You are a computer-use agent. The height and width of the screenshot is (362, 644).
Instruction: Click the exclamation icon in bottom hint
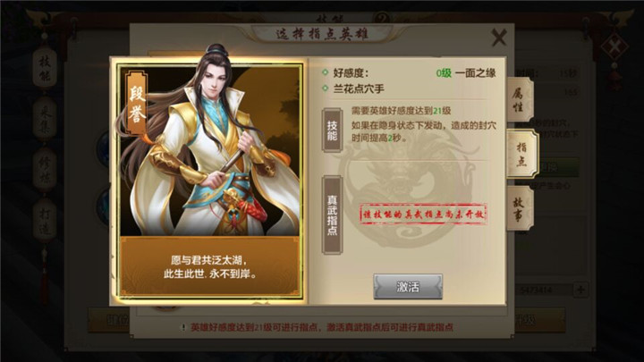pyautogui.click(x=183, y=327)
